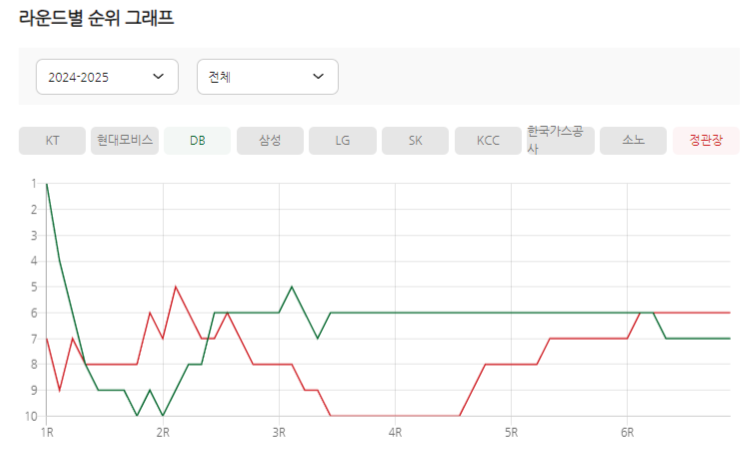This screenshot has height=450, width=749.
Task: Enable the KCC team line
Action: coord(488,141)
